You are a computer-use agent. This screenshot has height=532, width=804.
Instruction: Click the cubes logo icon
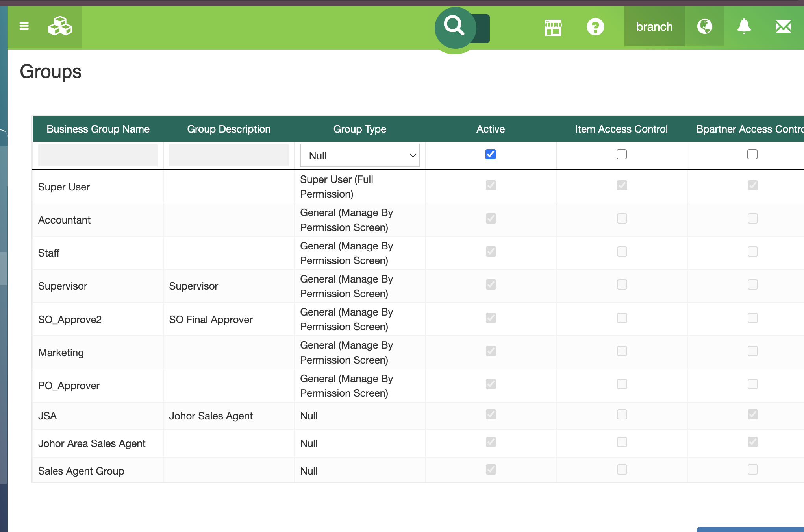click(x=60, y=26)
